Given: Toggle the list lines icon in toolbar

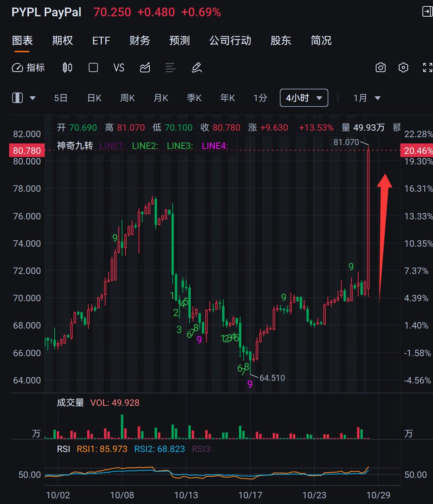Looking at the screenshot, I should [170, 68].
